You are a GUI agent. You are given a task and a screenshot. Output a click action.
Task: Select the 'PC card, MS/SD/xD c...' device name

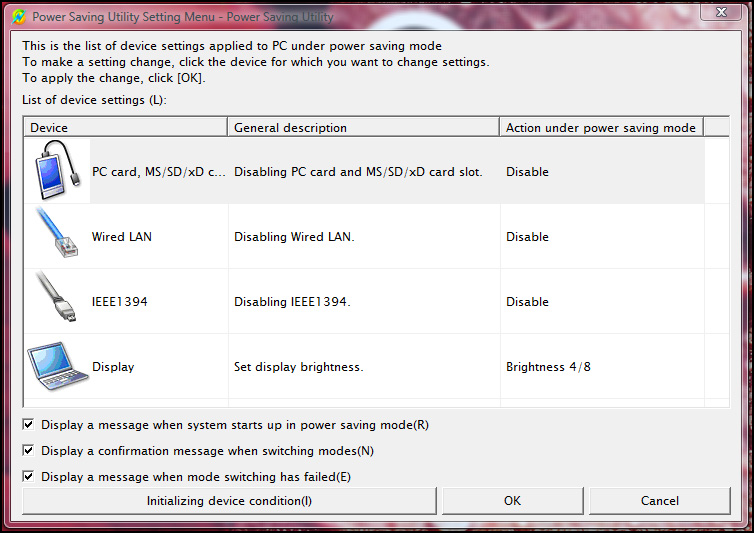pos(159,172)
